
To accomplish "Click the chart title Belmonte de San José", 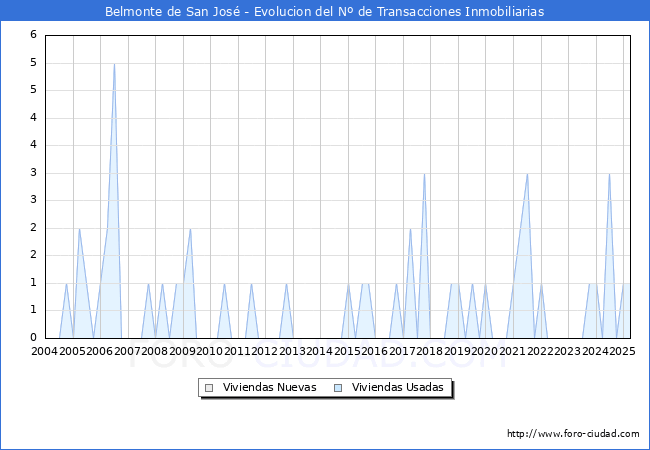I will (172, 12).
